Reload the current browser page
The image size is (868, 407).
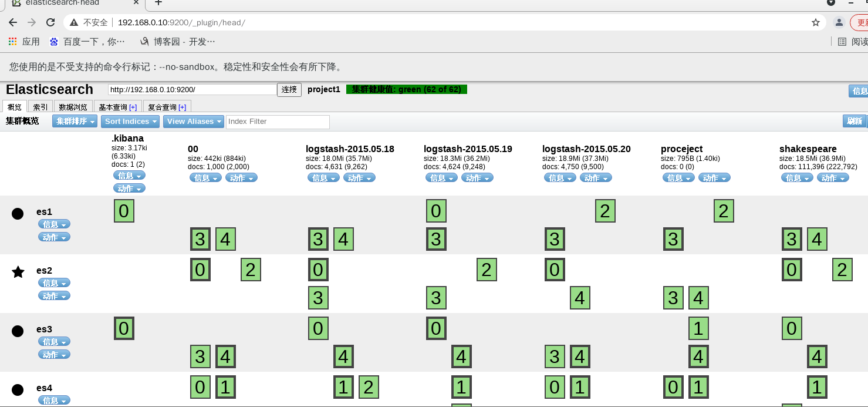point(50,22)
